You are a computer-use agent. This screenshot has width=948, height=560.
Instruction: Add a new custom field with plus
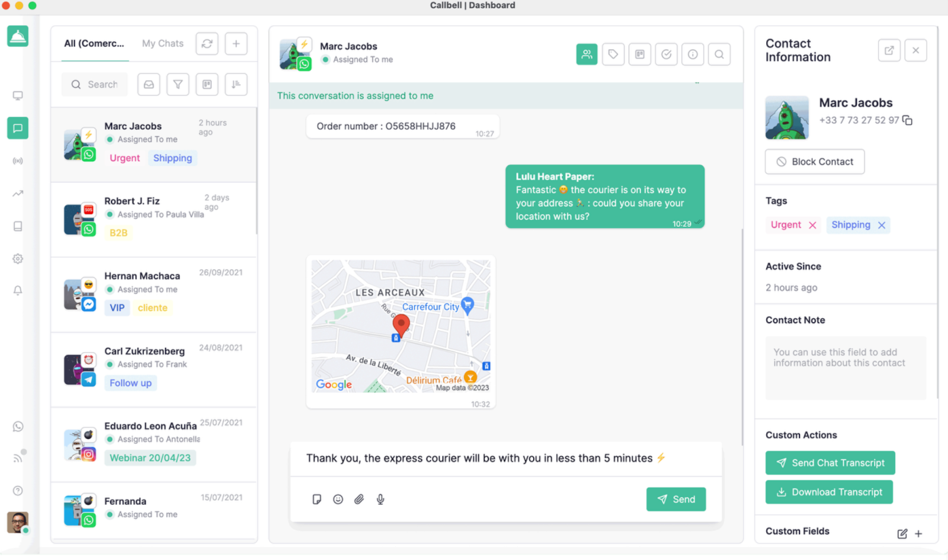tap(918, 533)
